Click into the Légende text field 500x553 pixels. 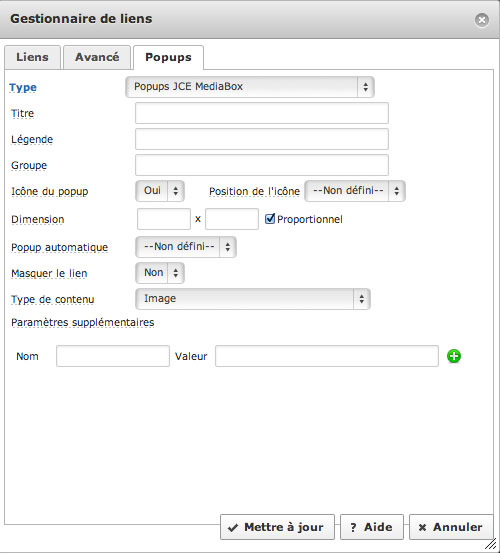(262, 139)
